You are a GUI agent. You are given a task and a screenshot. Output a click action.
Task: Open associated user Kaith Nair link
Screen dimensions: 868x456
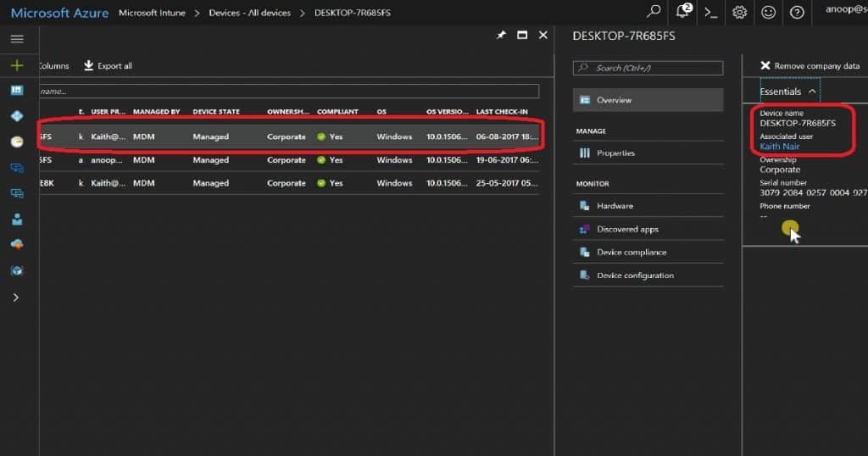[x=780, y=147]
